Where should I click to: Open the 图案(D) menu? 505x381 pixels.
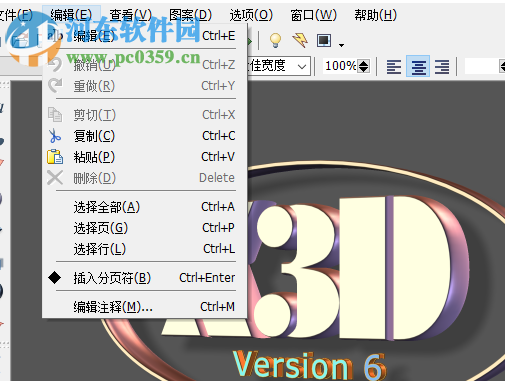coord(190,15)
